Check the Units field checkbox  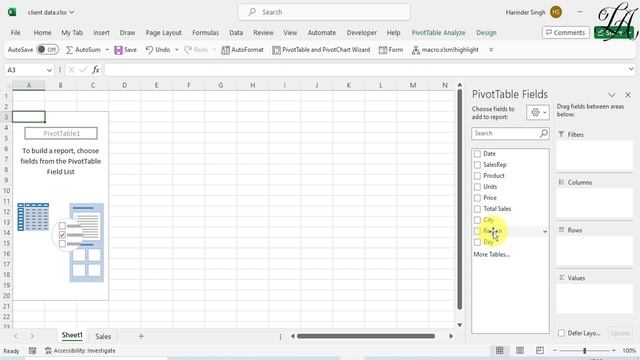(x=477, y=187)
